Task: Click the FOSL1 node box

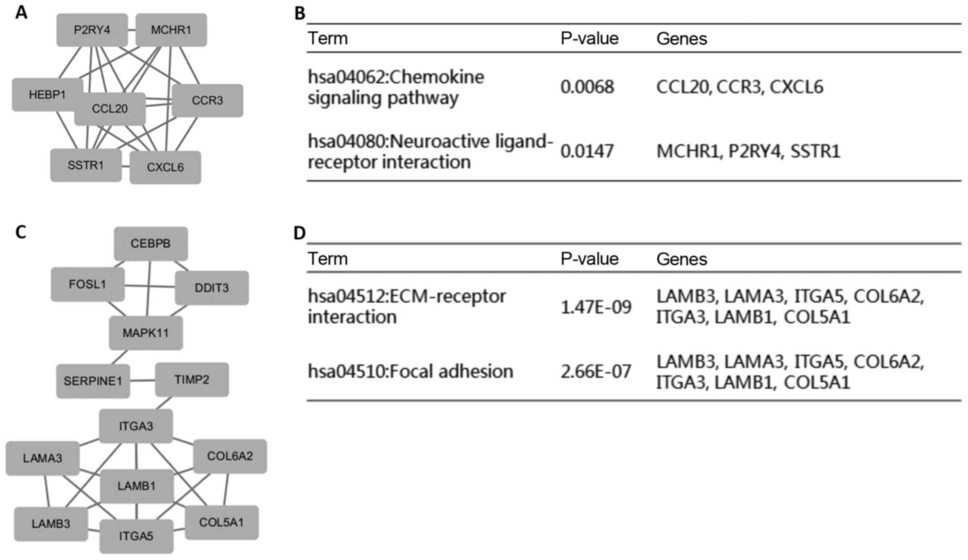Action: pos(88,284)
